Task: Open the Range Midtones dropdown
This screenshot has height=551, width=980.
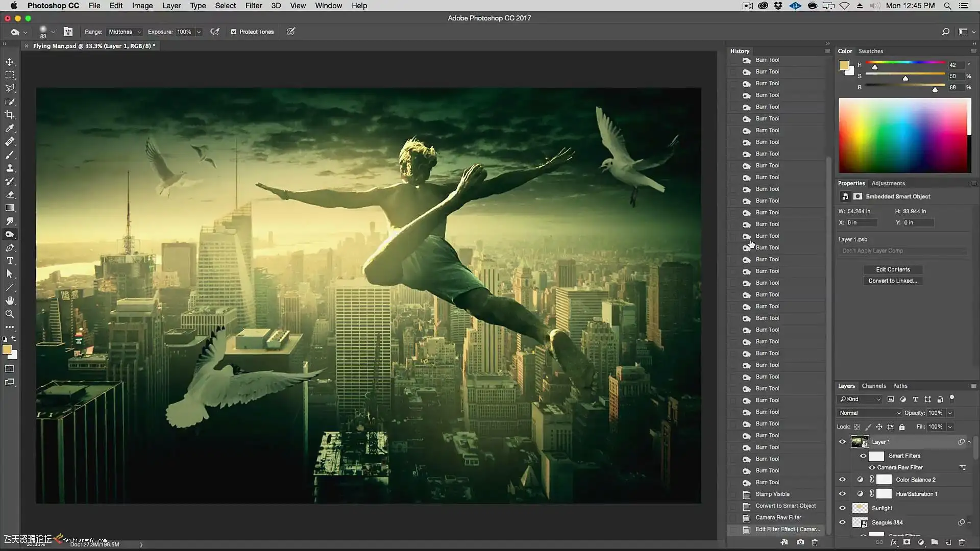Action: pos(125,32)
